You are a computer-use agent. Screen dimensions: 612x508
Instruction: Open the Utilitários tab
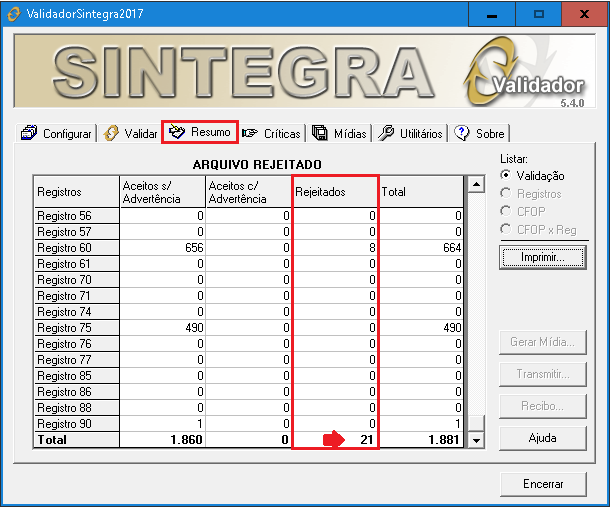coord(410,133)
